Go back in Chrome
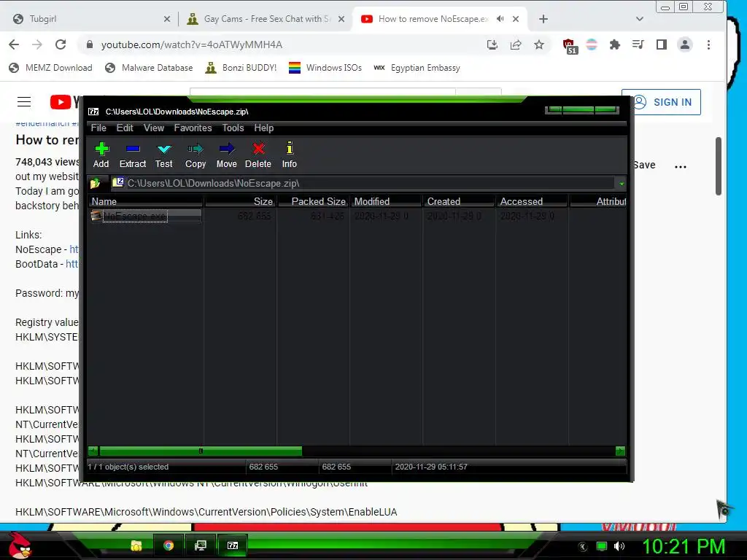Viewport: 747px width, 560px height. [x=15, y=44]
